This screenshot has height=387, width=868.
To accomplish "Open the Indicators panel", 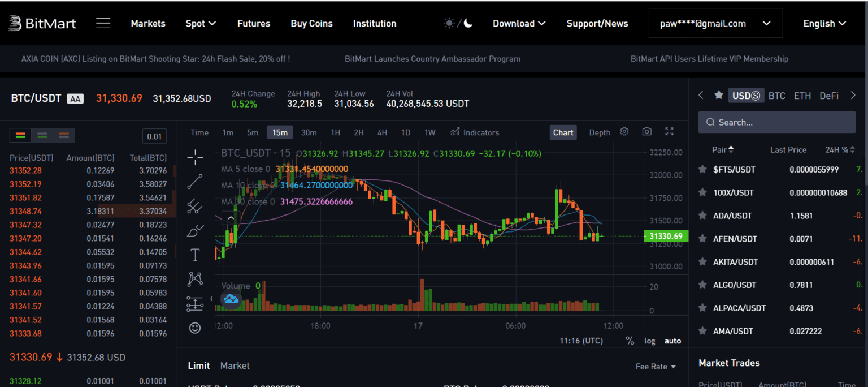I will 475,132.
